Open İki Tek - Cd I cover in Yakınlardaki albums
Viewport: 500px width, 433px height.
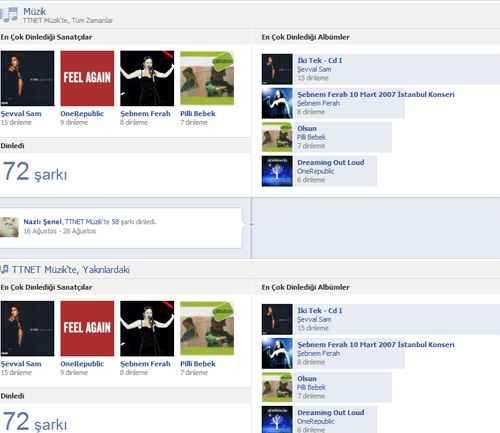pyautogui.click(x=277, y=319)
